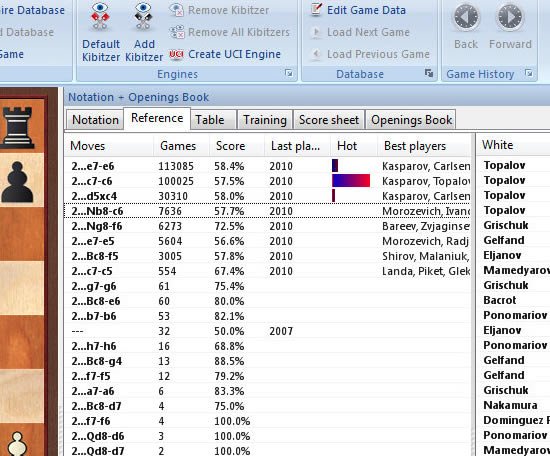The image size is (550, 456).
Task: Click Edit Game Data button
Action: click(x=358, y=10)
